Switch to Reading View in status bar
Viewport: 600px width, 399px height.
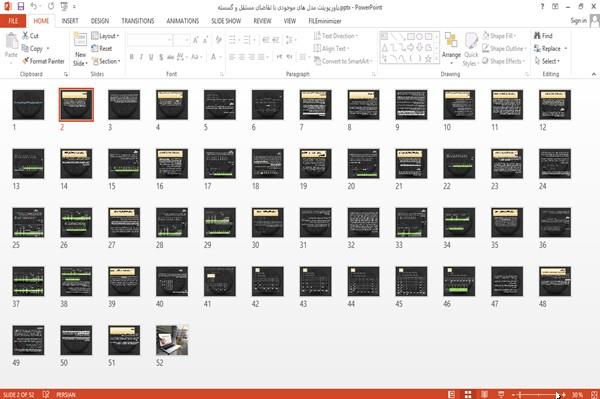pyautogui.click(x=484, y=394)
